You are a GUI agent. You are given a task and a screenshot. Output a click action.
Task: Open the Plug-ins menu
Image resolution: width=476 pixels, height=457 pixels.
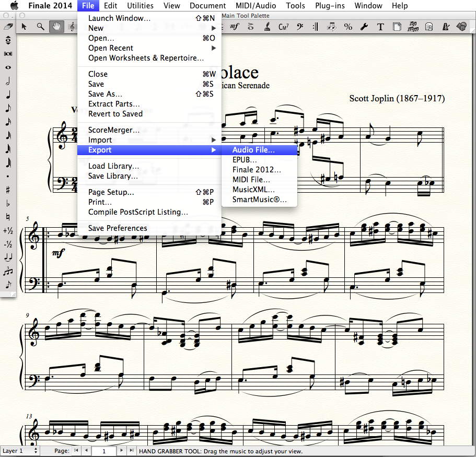(330, 5)
